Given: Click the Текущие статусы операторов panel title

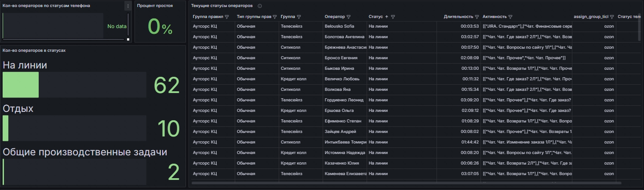Looking at the screenshot, I should point(222,6).
